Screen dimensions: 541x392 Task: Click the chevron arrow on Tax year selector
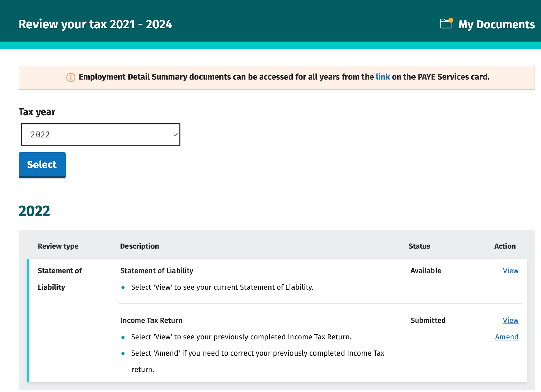click(x=175, y=134)
